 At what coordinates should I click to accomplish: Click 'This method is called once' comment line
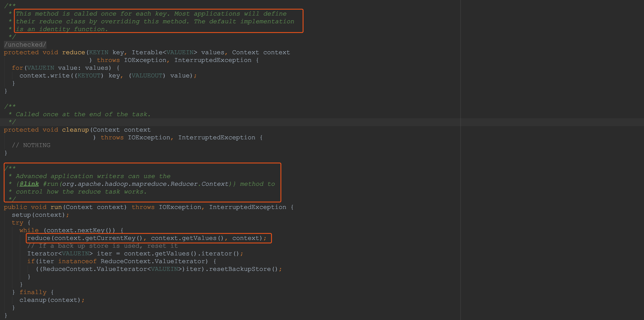(151, 14)
